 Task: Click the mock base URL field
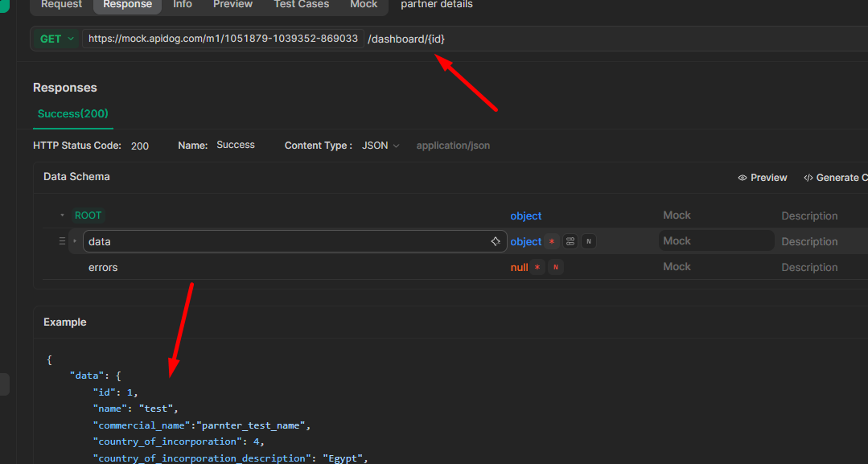223,39
